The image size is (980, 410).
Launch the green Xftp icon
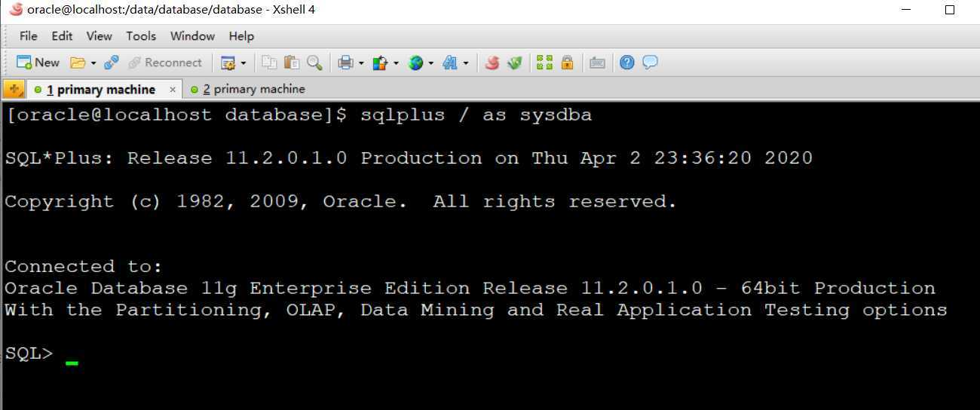[x=515, y=63]
